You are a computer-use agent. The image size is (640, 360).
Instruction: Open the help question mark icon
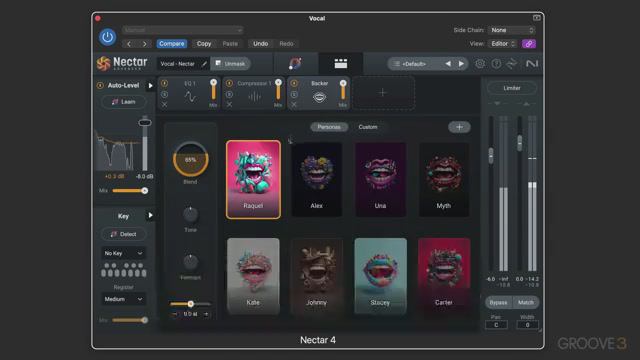tap(496, 64)
